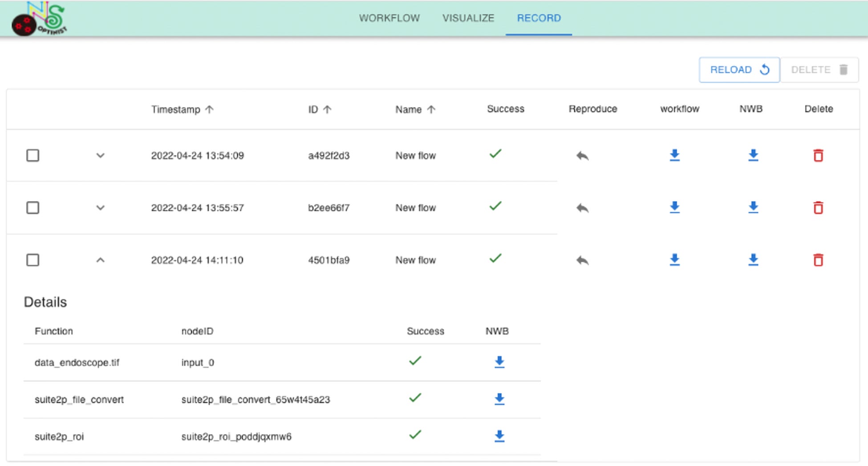Download NWB for suite2p_file_convert node

coord(499,399)
